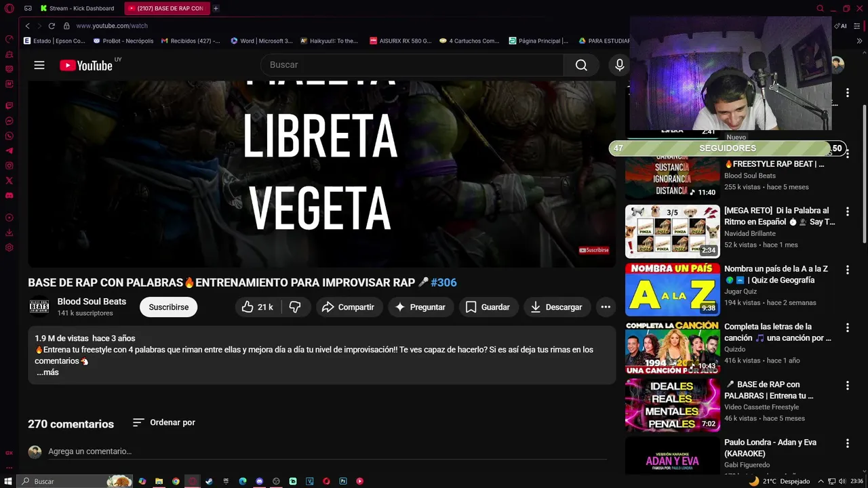Image resolution: width=868 pixels, height=488 pixels.
Task: Go to YouTube home via the logo
Action: tap(85, 65)
